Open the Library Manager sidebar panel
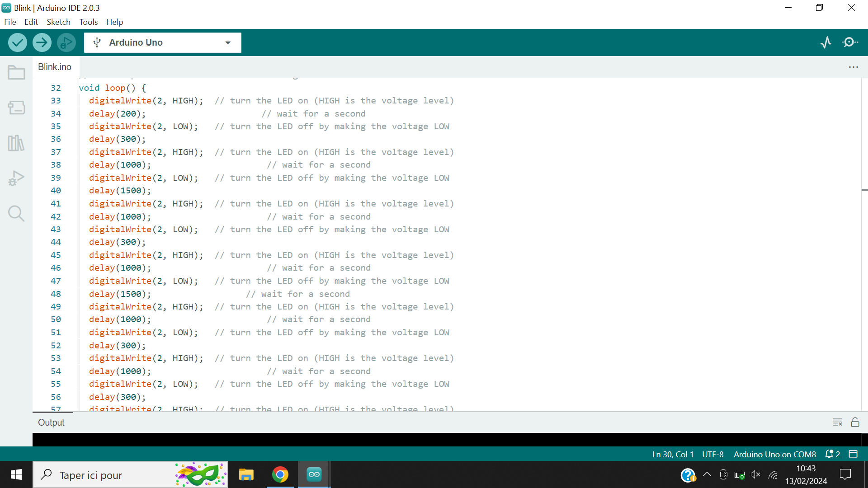 (16, 143)
